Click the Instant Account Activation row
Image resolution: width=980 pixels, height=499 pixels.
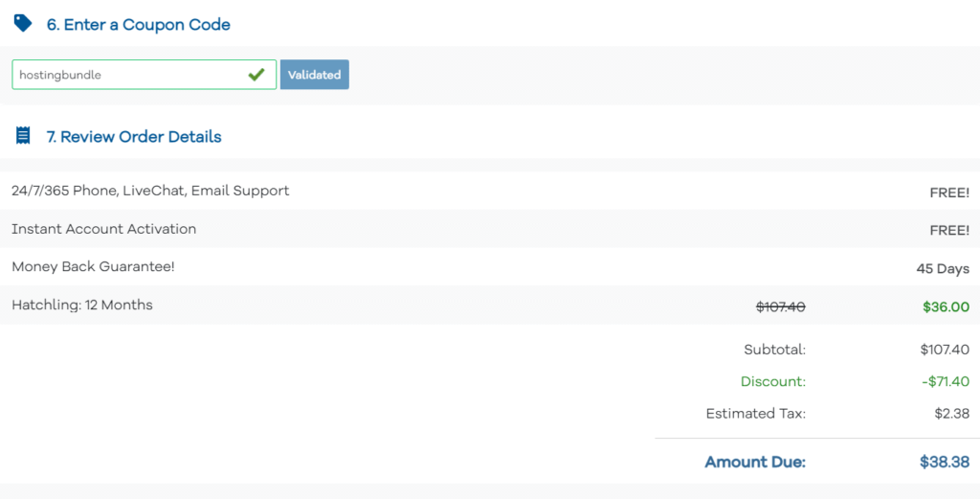click(490, 229)
